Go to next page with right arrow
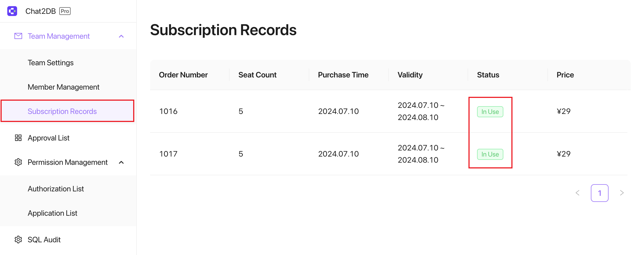This screenshot has height=255, width=644. [x=622, y=193]
